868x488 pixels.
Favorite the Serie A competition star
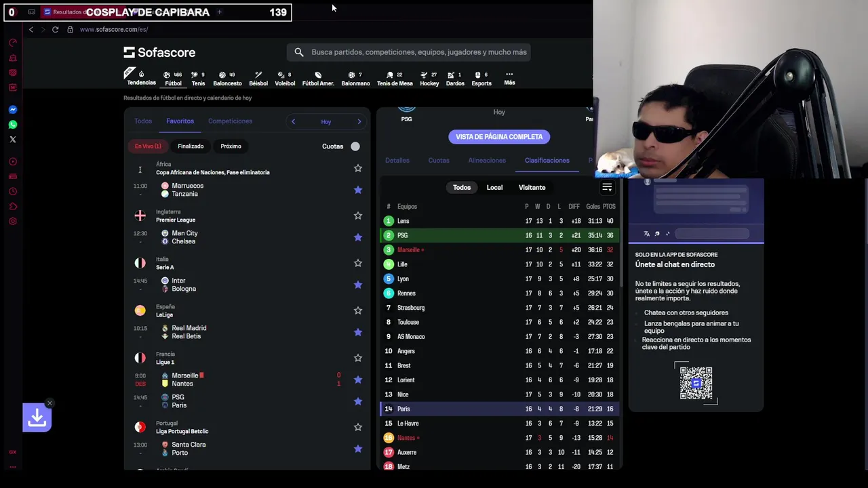(358, 263)
